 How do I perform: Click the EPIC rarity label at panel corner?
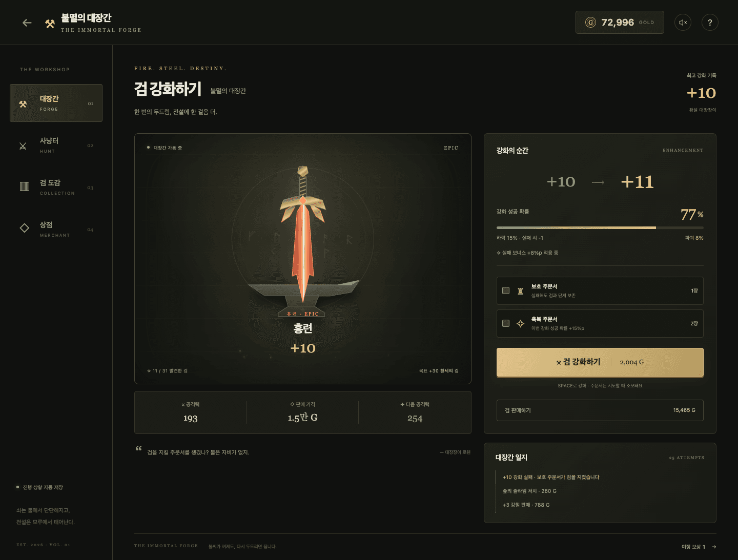point(451,148)
